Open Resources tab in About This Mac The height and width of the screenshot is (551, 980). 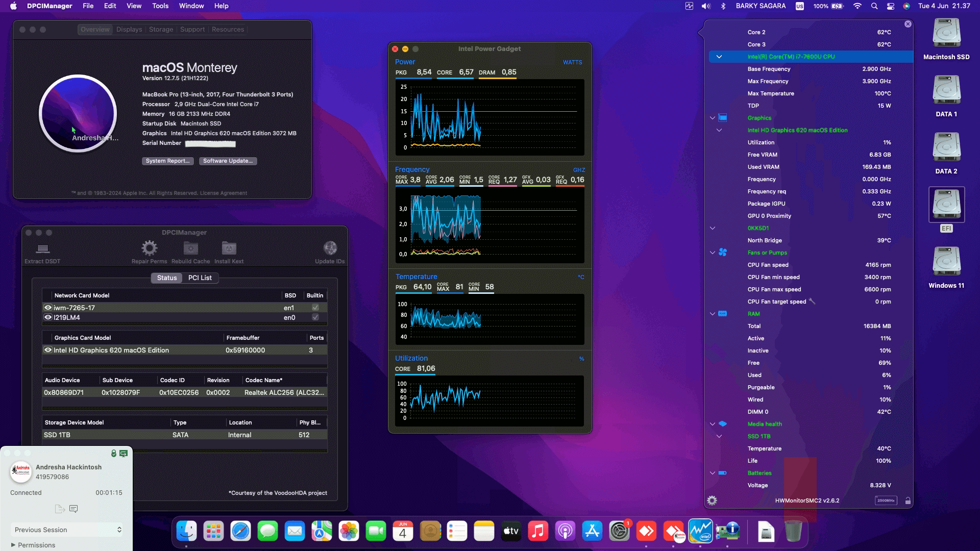tap(228, 30)
